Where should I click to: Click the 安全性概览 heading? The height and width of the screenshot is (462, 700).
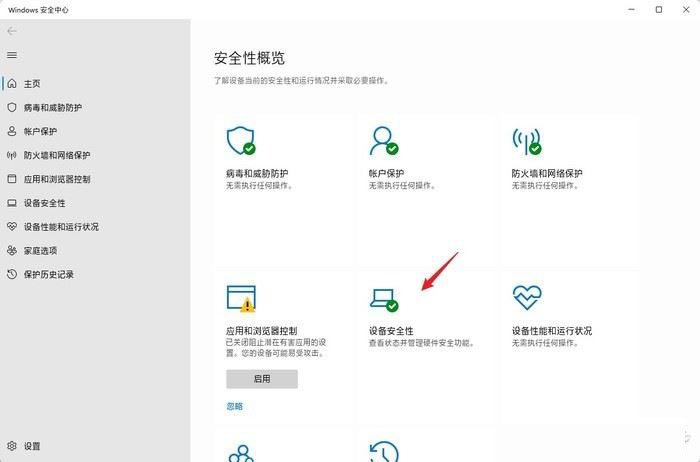point(249,58)
